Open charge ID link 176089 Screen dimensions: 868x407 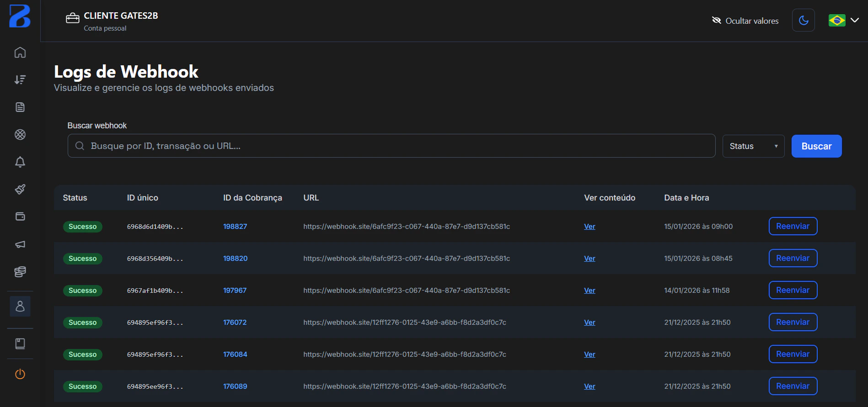pos(235,386)
